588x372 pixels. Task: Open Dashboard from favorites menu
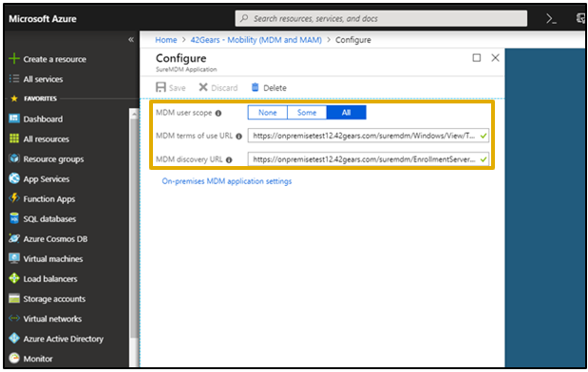pyautogui.click(x=43, y=119)
